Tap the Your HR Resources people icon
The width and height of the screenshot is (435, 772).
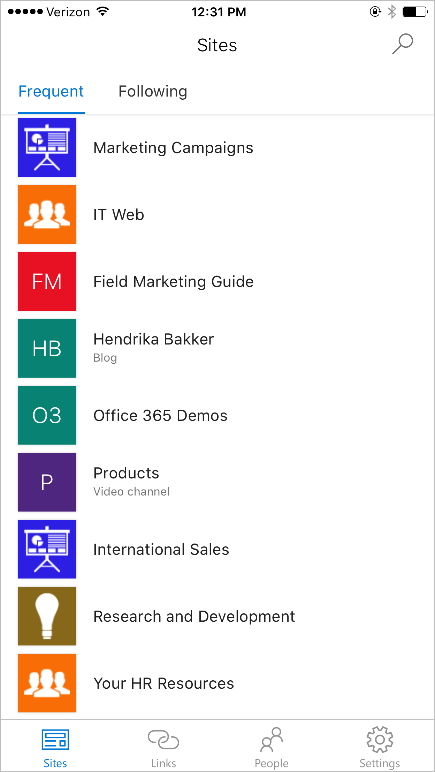point(47,683)
